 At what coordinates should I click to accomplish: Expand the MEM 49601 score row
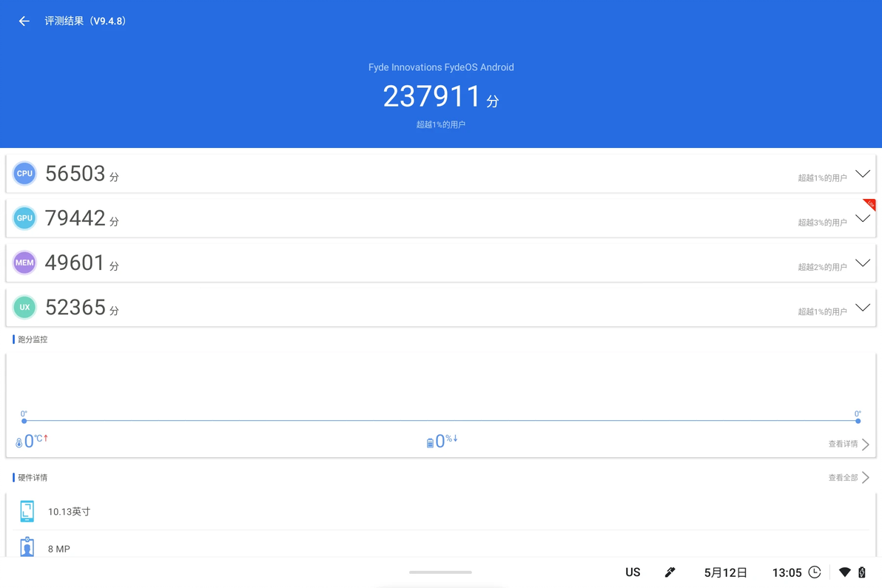point(862,263)
